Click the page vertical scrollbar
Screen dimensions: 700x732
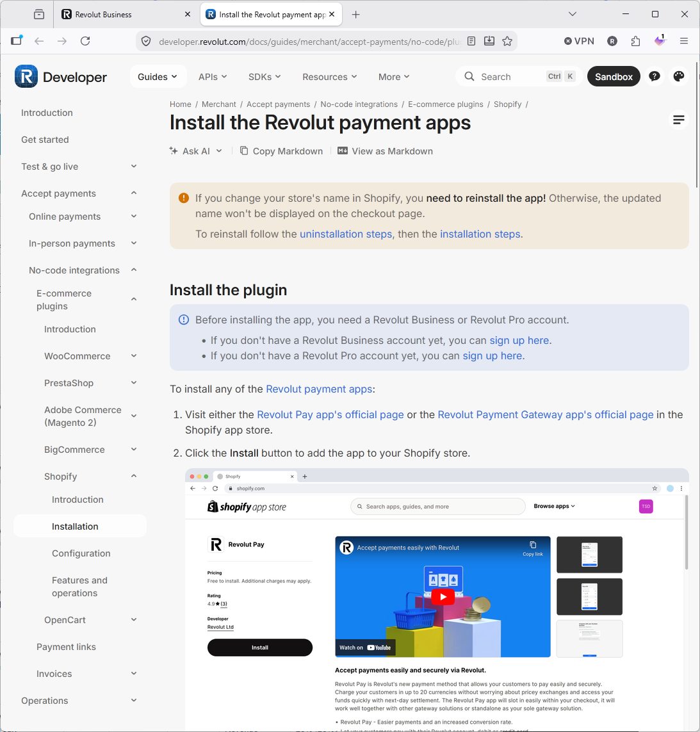click(x=697, y=126)
